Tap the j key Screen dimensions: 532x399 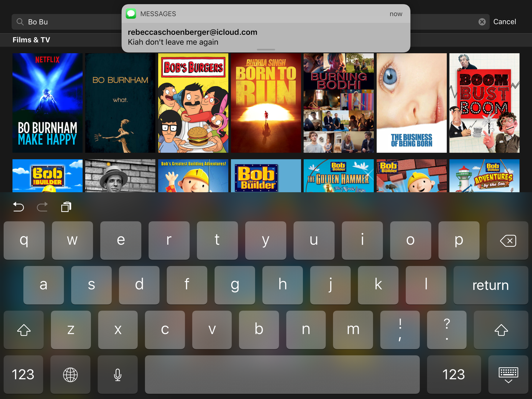point(330,285)
